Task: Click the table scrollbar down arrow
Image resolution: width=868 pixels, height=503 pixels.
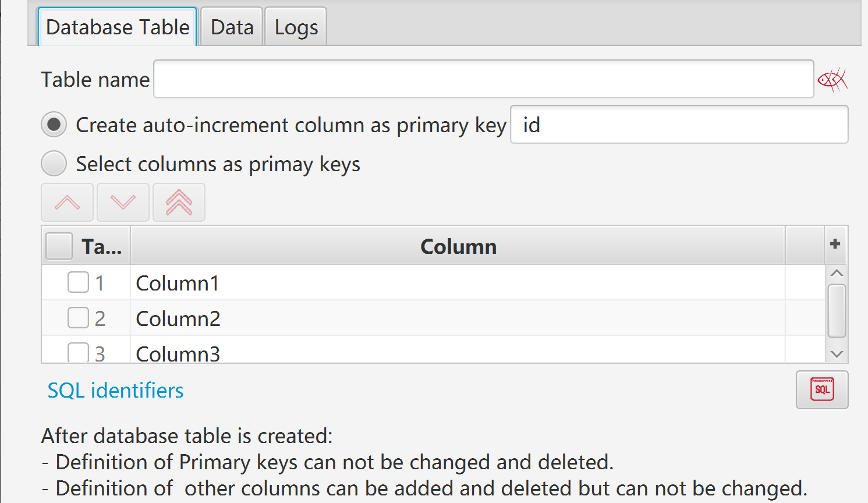Action: click(837, 353)
